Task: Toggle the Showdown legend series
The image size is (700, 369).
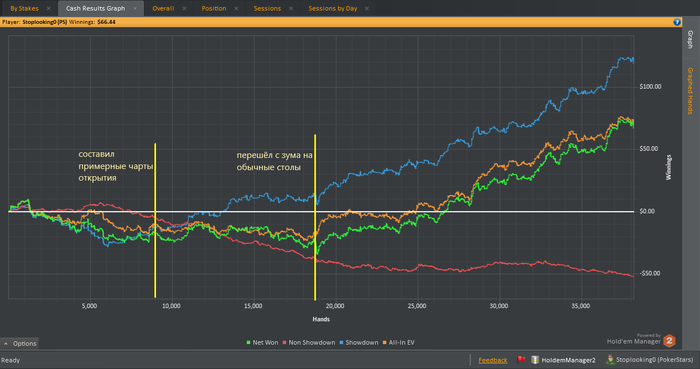Action: pyautogui.click(x=358, y=343)
